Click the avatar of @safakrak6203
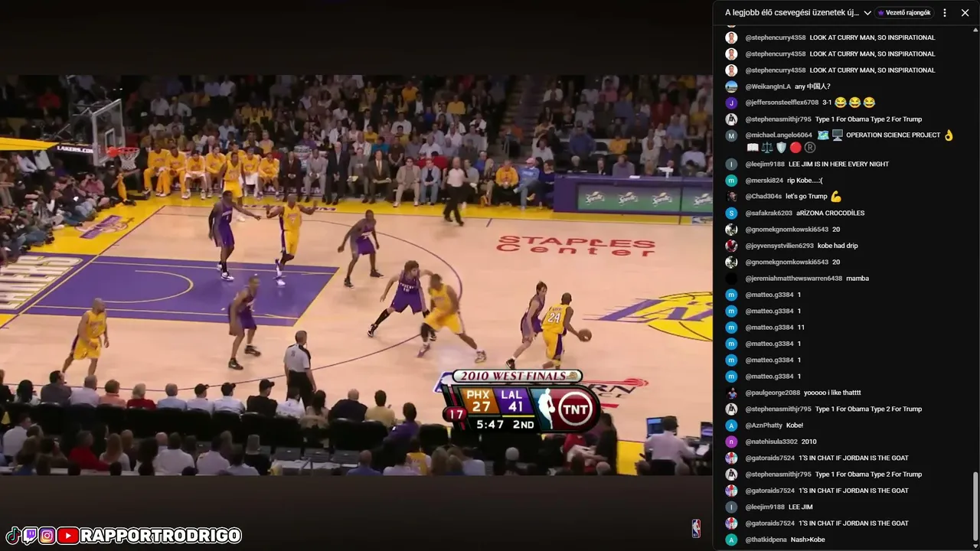Screen dimensions: 980x551 click(x=731, y=214)
